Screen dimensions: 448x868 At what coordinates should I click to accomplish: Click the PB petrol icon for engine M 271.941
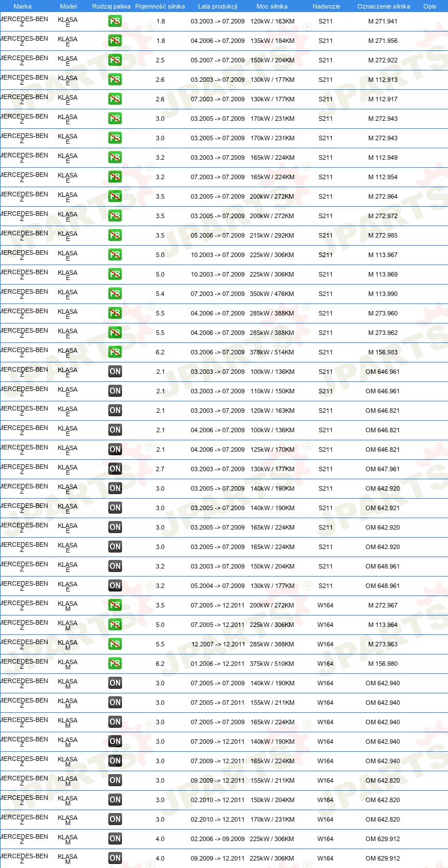(115, 21)
